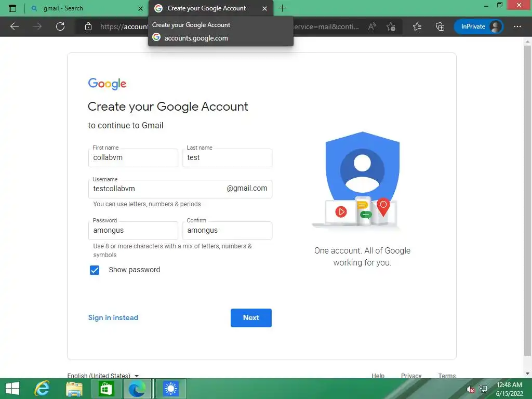This screenshot has height=399, width=532.
Task: Add this page to favorites
Action: pyautogui.click(x=391, y=26)
